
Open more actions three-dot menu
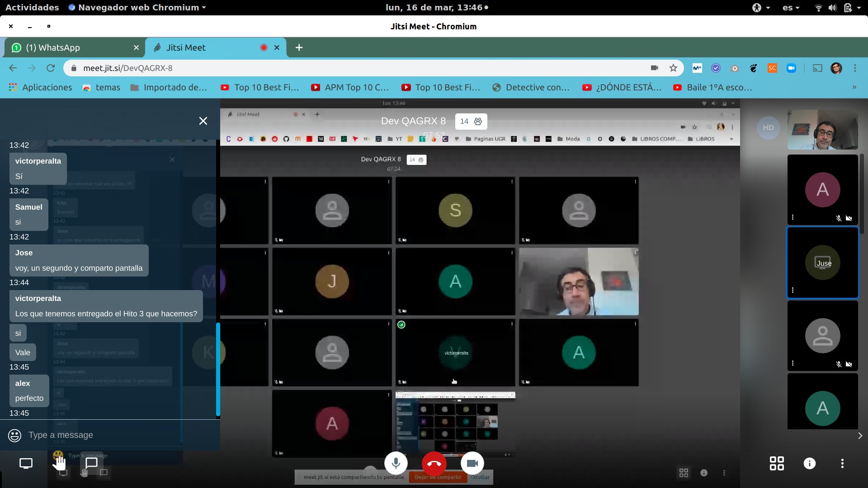842,464
